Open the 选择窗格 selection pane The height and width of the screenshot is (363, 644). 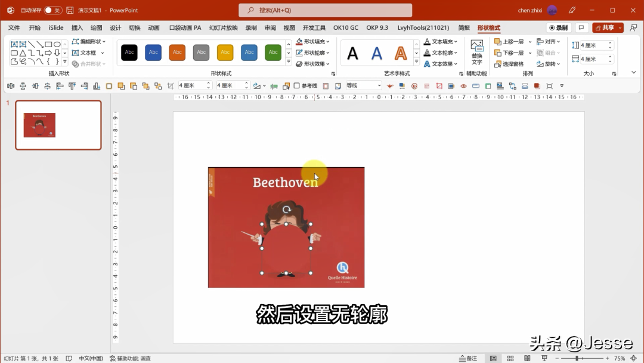tap(509, 64)
